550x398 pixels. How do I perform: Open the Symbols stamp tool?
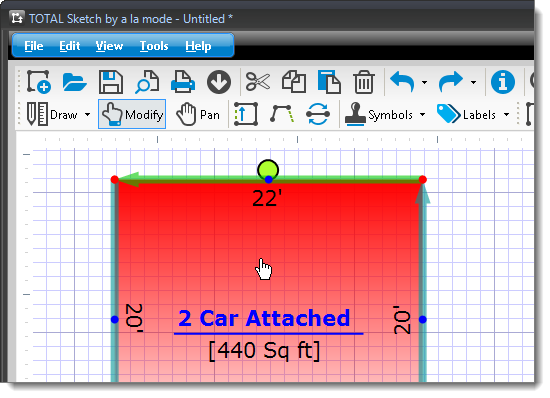(x=379, y=114)
